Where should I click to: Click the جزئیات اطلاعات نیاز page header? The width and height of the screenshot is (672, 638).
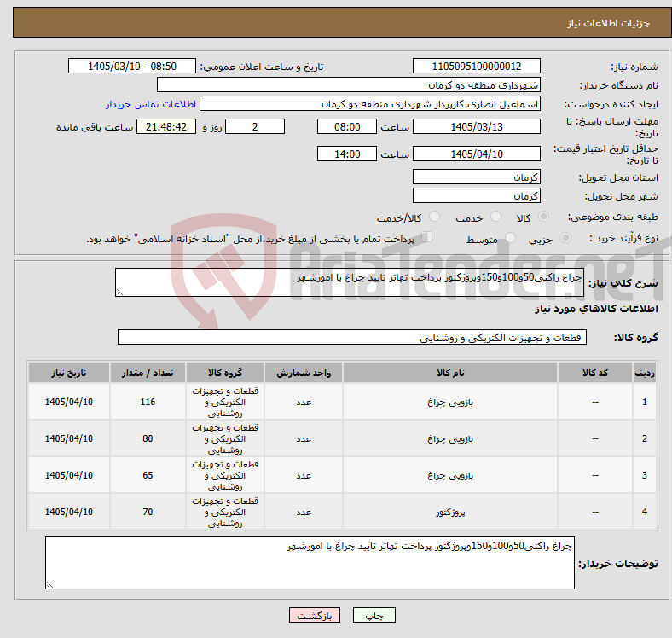tap(609, 23)
